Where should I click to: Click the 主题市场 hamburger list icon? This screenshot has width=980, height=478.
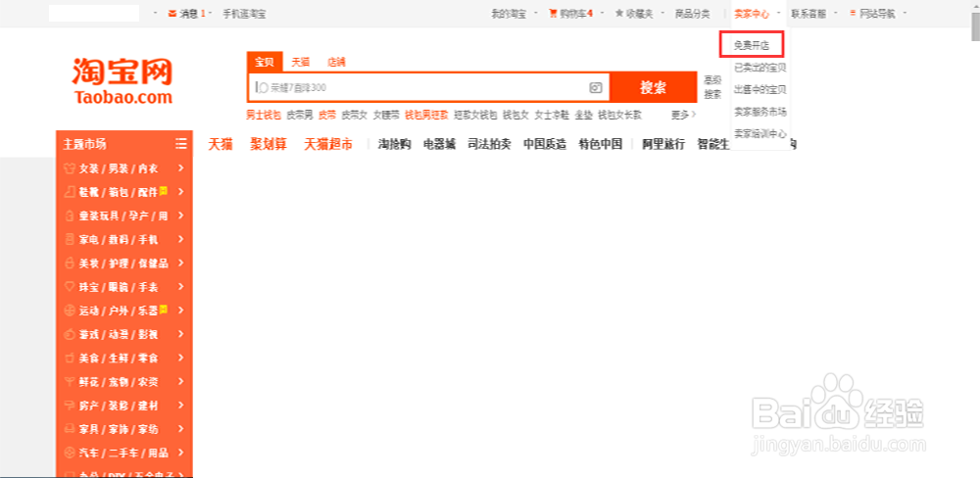(x=181, y=144)
